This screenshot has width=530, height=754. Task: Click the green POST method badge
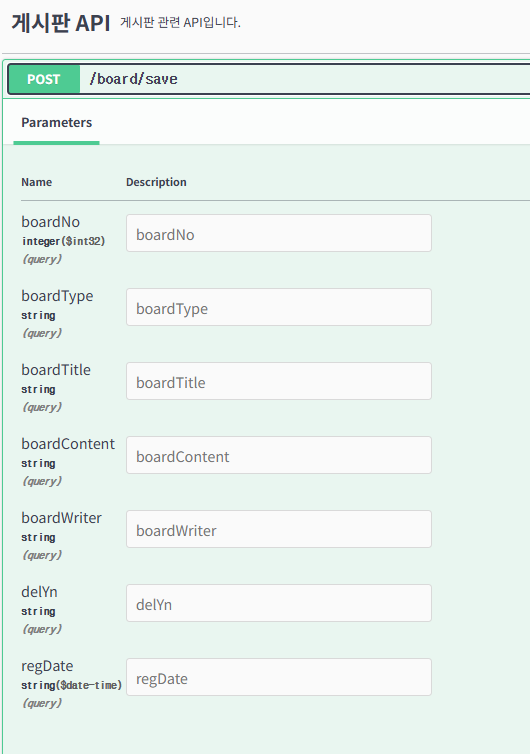[x=44, y=79]
